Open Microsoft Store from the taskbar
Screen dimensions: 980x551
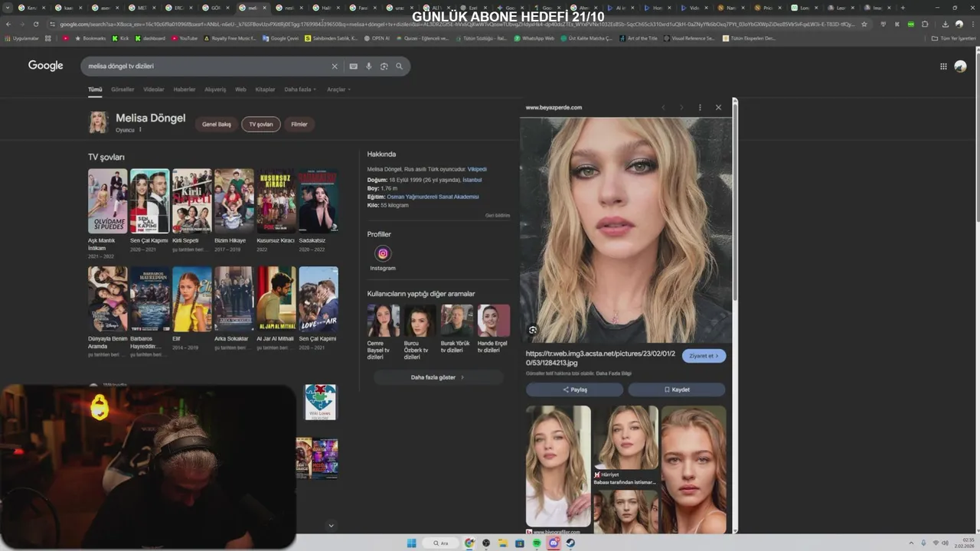pyautogui.click(x=520, y=543)
